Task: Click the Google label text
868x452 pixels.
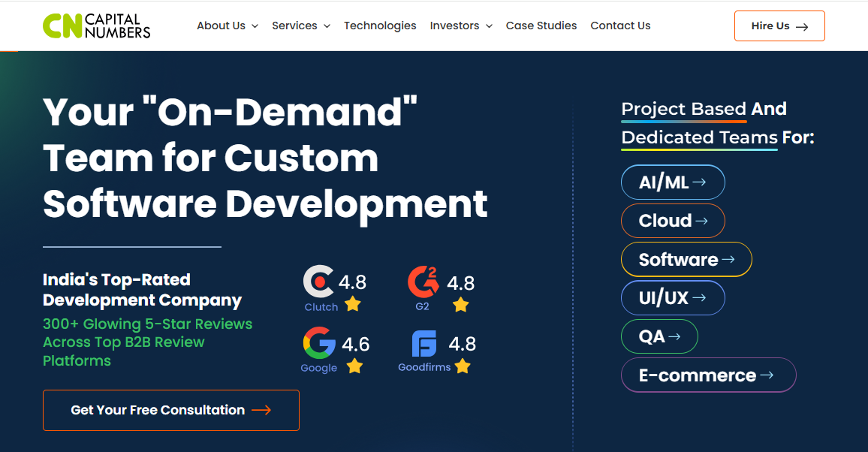Action: tap(319, 368)
